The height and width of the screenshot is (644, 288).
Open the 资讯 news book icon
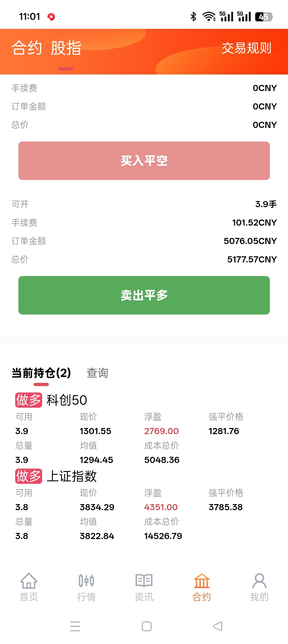[144, 580]
